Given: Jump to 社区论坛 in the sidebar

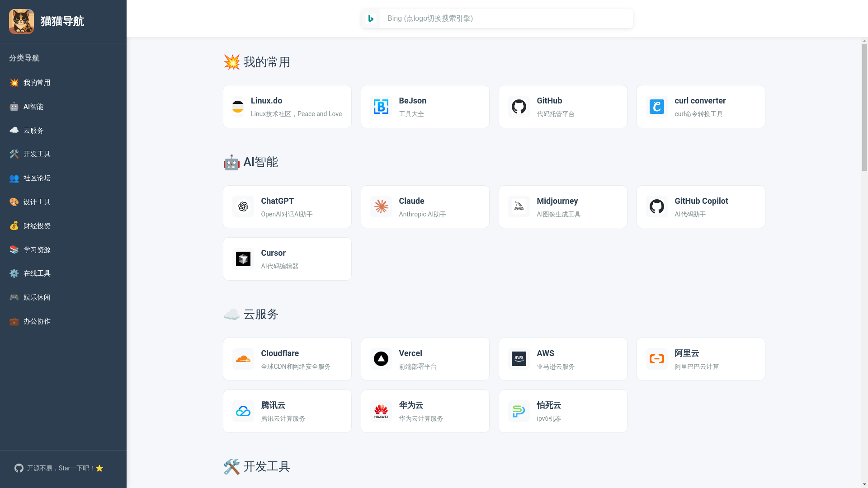Looking at the screenshot, I should click(x=63, y=178).
